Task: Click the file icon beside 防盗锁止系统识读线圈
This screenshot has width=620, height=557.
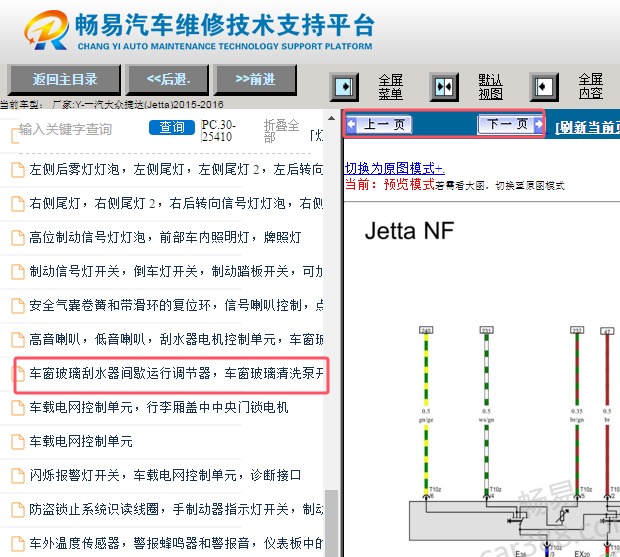Action: point(17,510)
